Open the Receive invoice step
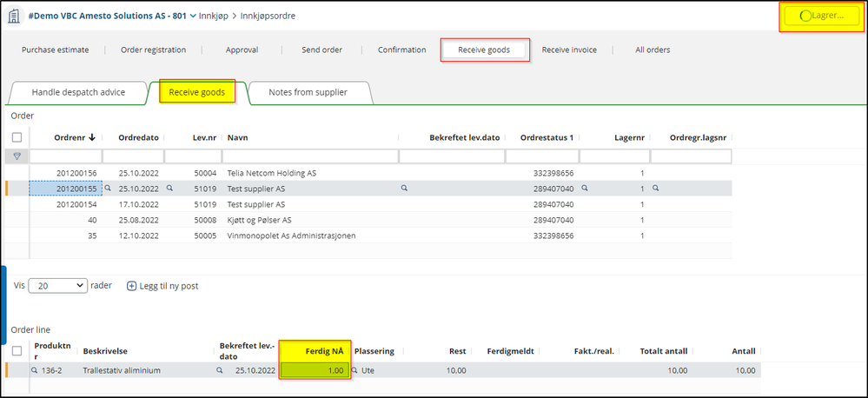Screen dimensions: 868x398 click(x=569, y=50)
